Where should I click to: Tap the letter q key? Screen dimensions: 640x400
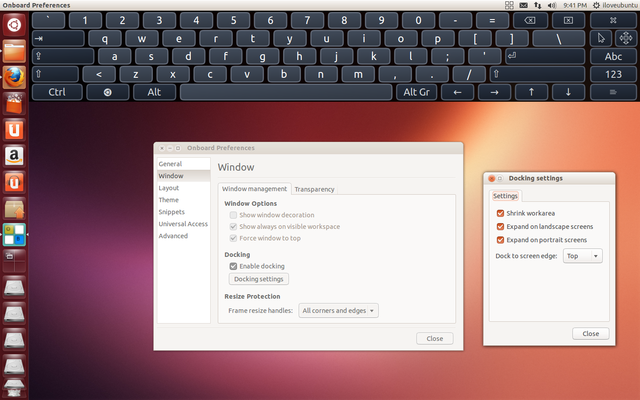[105, 39]
